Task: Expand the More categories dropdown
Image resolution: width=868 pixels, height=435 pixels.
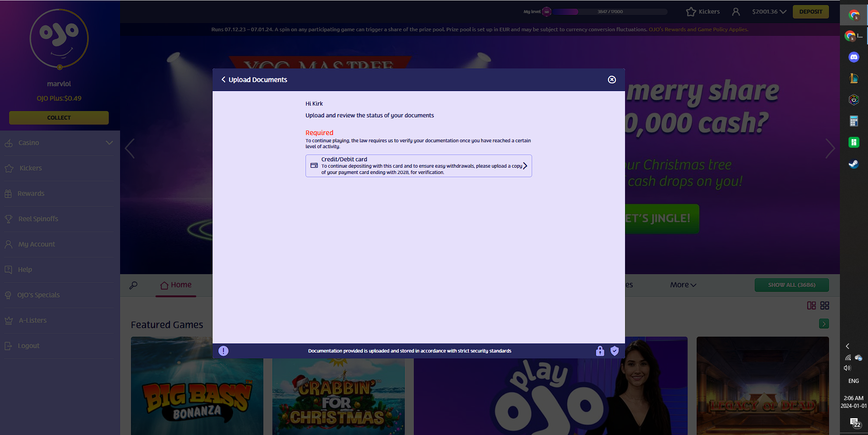Action: (x=683, y=285)
